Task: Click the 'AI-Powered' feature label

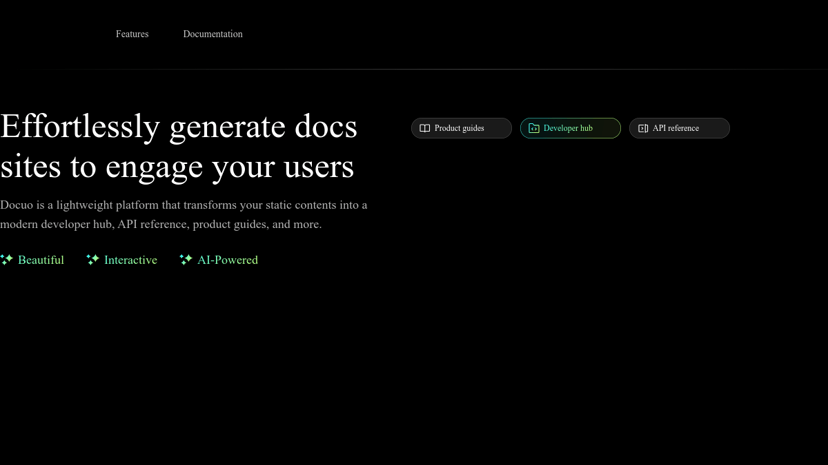Action: [228, 260]
